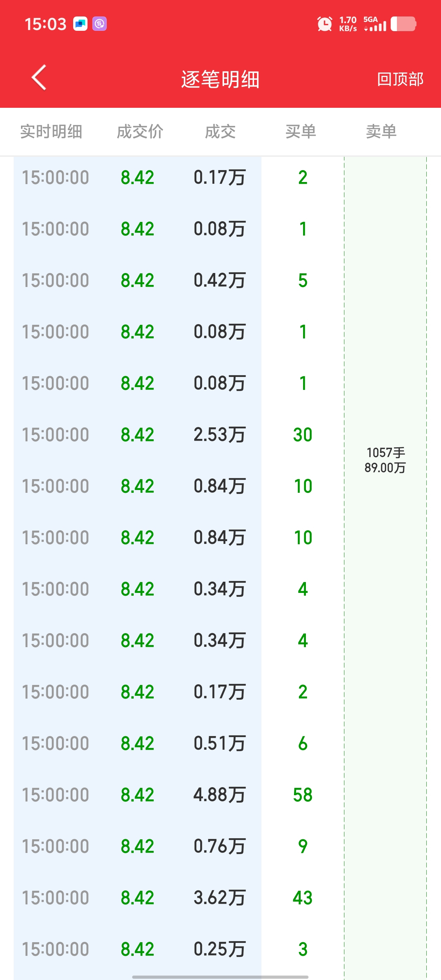441x980 pixels.
Task: Tap the 逐笔明细 page title
Action: click(220, 79)
